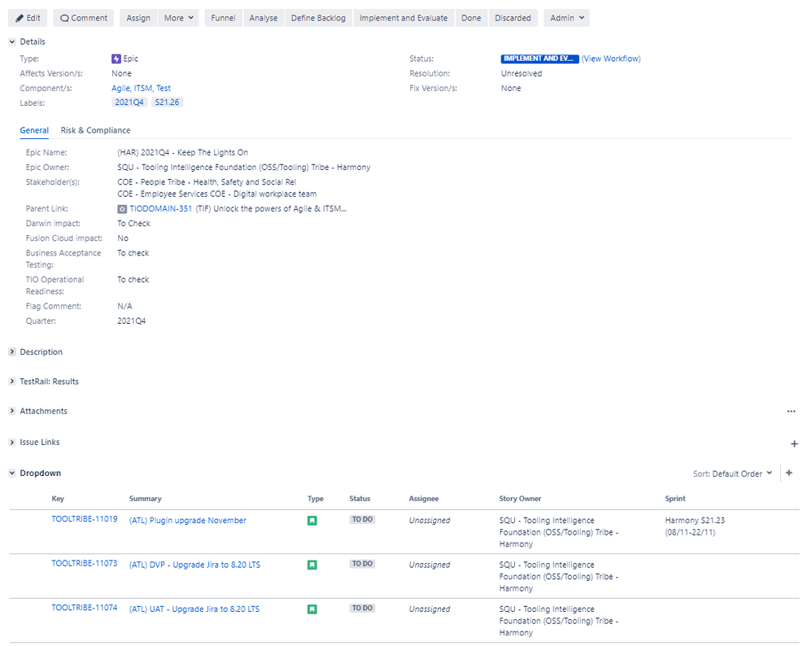
Task: Click the Epic Owner value text
Action: coord(244,168)
